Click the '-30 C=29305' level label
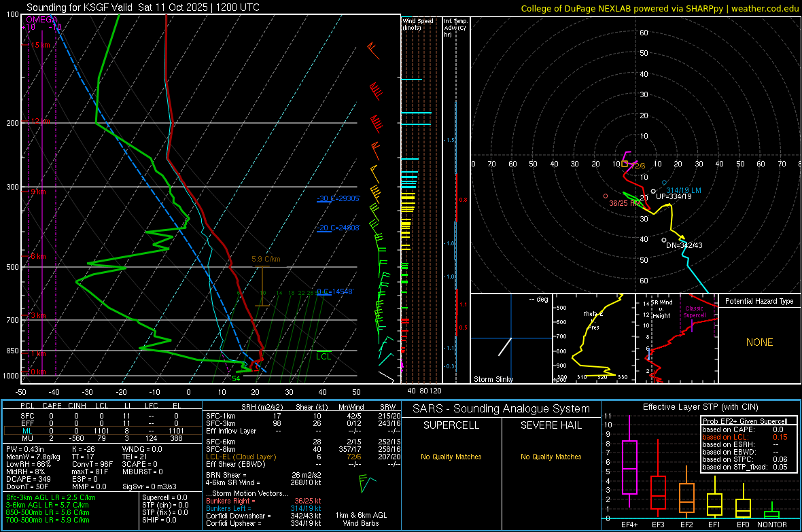Screen dimensions: 802x532 [338, 198]
